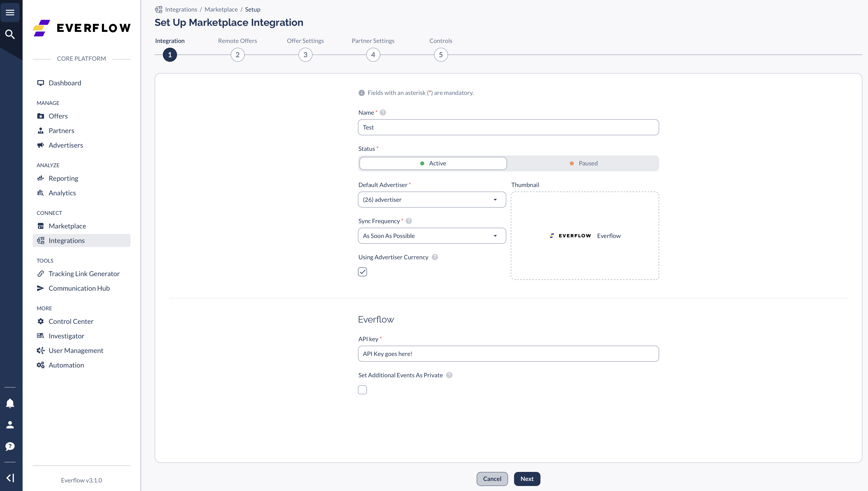Click the Marketplace breadcrumb link
This screenshot has height=491, width=868.
point(221,10)
